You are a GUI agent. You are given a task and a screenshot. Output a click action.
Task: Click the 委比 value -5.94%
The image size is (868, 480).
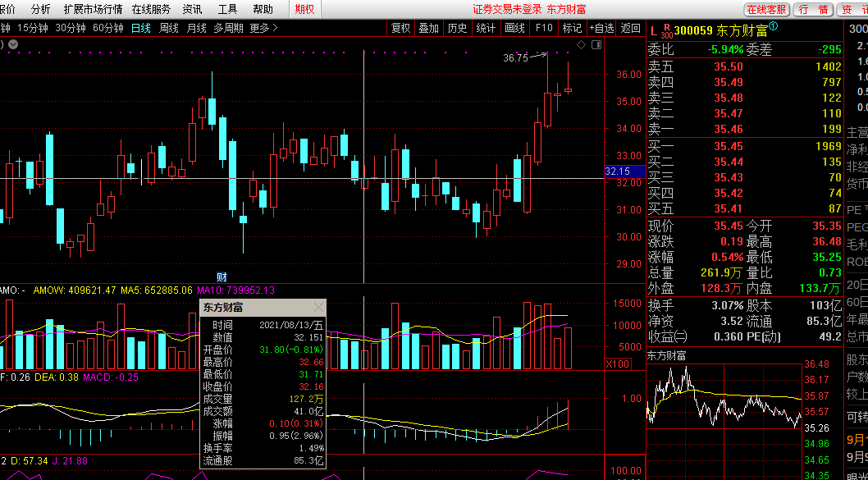[x=725, y=50]
